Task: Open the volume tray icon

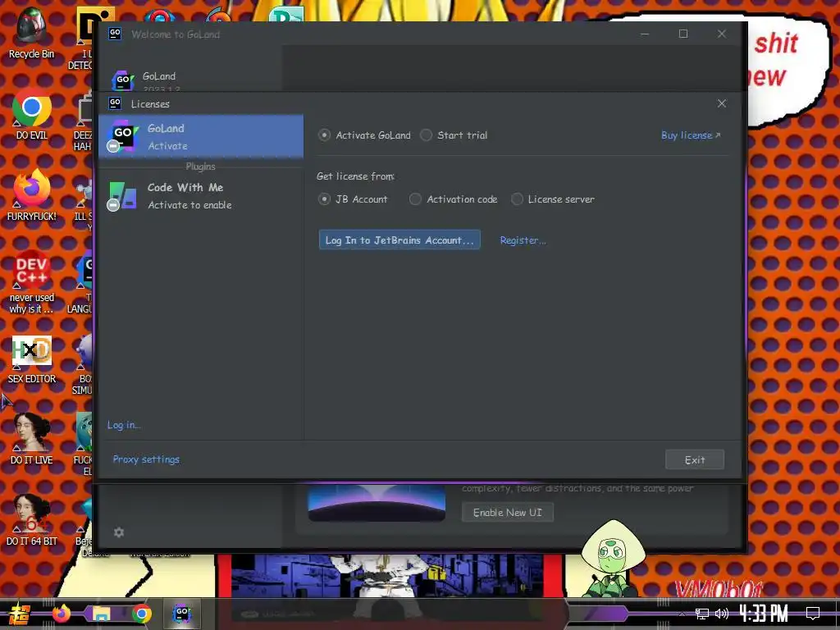Action: 722,614
